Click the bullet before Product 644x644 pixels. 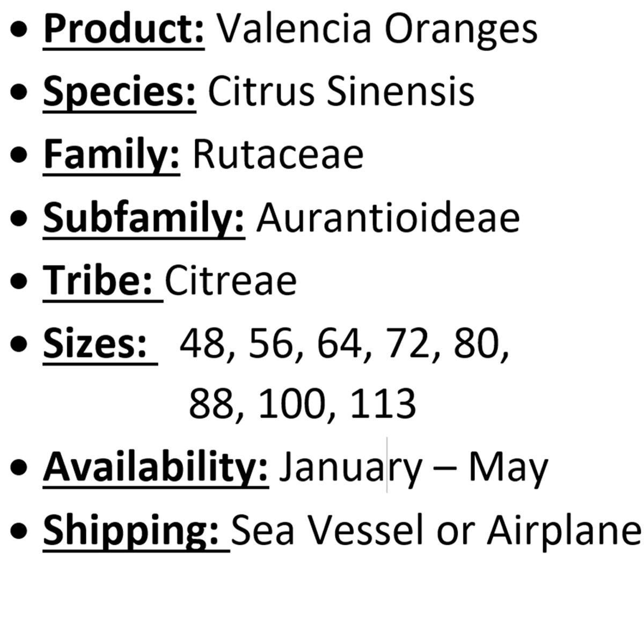pyautogui.click(x=20, y=31)
